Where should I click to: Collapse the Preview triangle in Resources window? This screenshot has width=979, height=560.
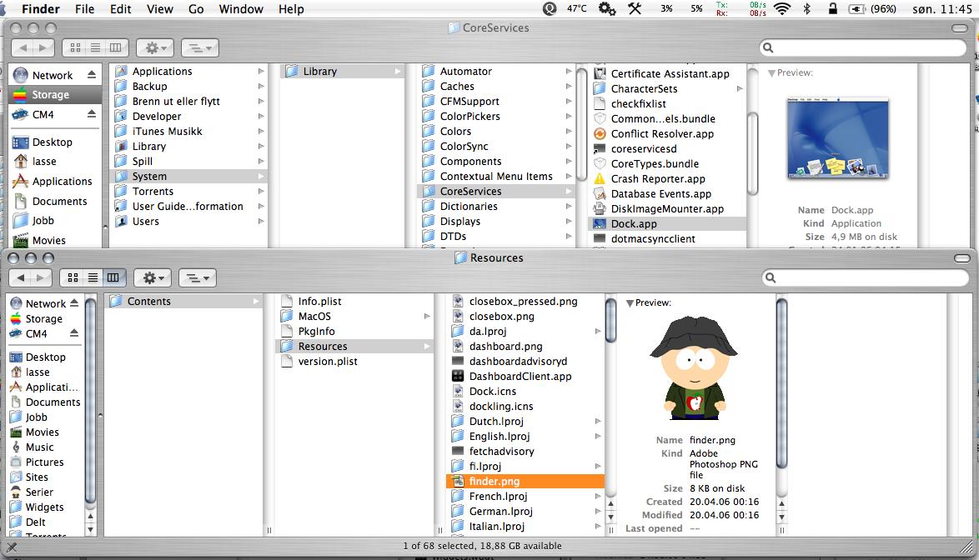[x=630, y=303]
